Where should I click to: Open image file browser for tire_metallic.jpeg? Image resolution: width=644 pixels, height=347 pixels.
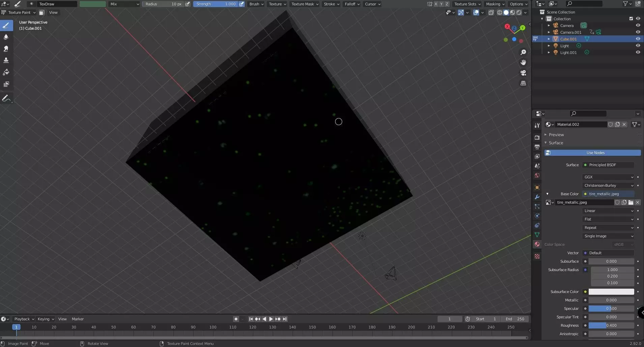[631, 202]
